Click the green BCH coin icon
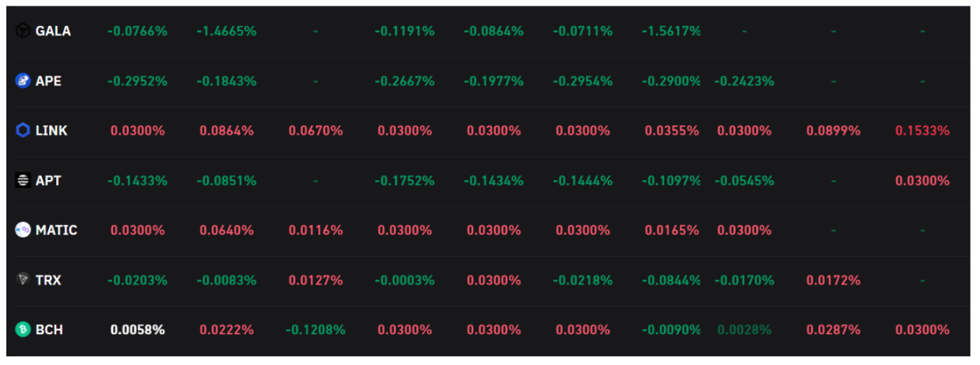The image size is (980, 365). pyautogui.click(x=23, y=329)
